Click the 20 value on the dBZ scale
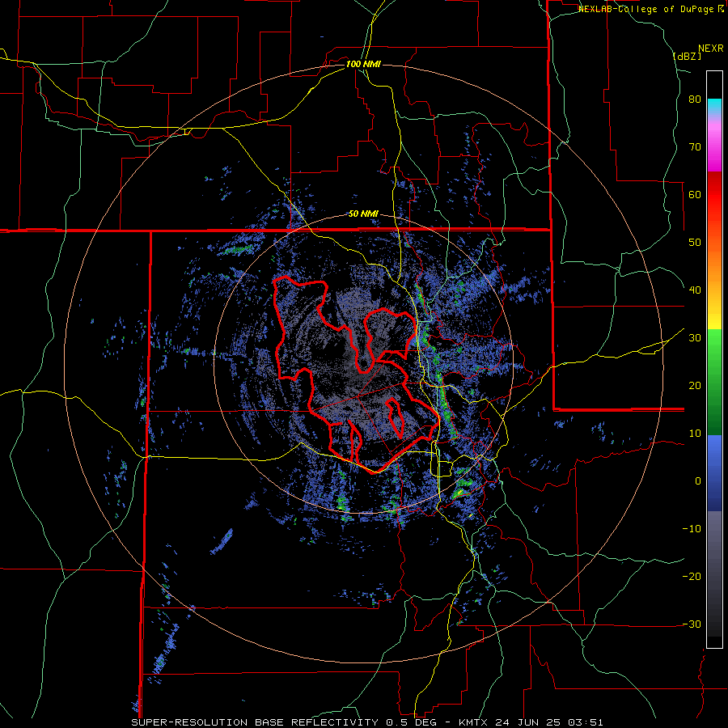728x728 pixels. [x=695, y=385]
